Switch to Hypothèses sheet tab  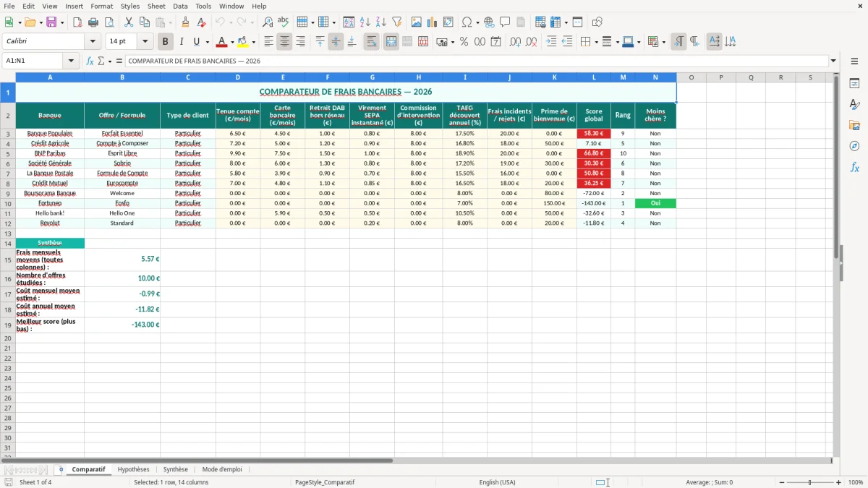tap(133, 470)
